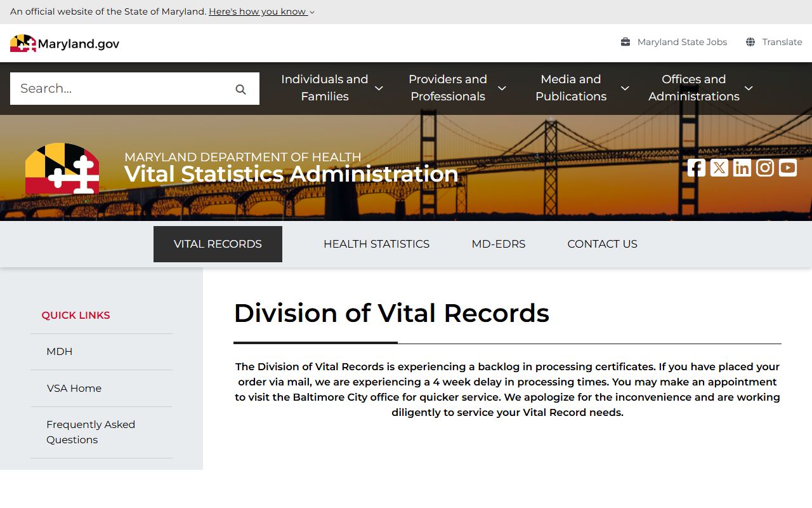Open the Offices and Administrations menu
This screenshot has height=508, width=812.
(x=693, y=88)
